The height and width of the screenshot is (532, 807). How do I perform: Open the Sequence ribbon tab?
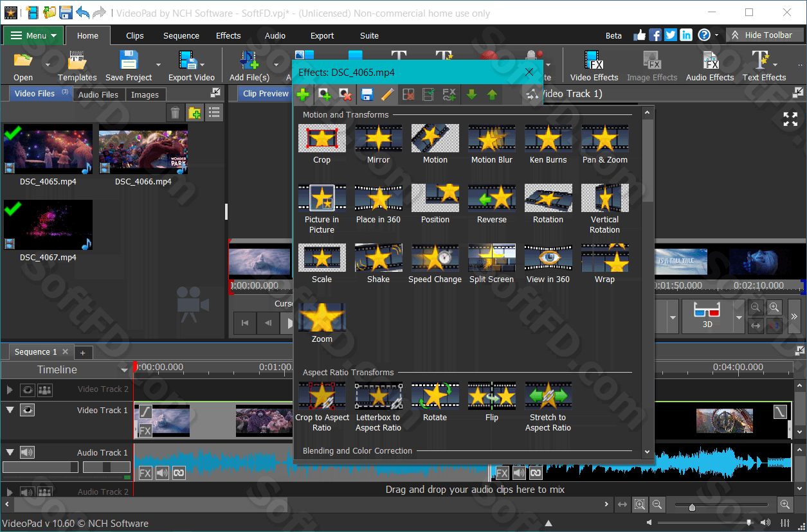(181, 36)
